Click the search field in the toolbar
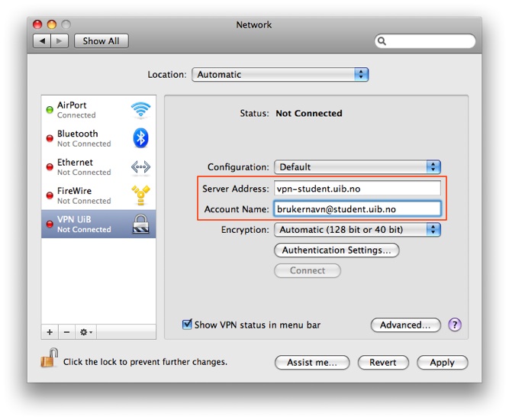The height and width of the screenshot is (420, 509). click(426, 41)
